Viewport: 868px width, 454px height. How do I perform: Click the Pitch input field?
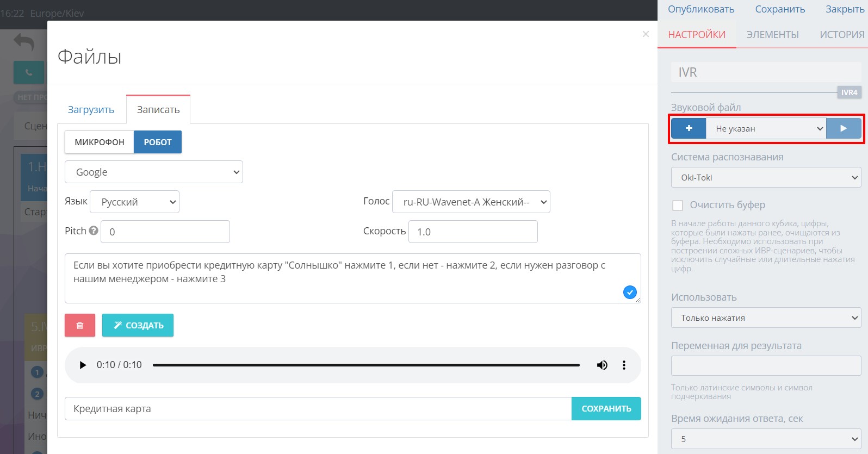[165, 232]
